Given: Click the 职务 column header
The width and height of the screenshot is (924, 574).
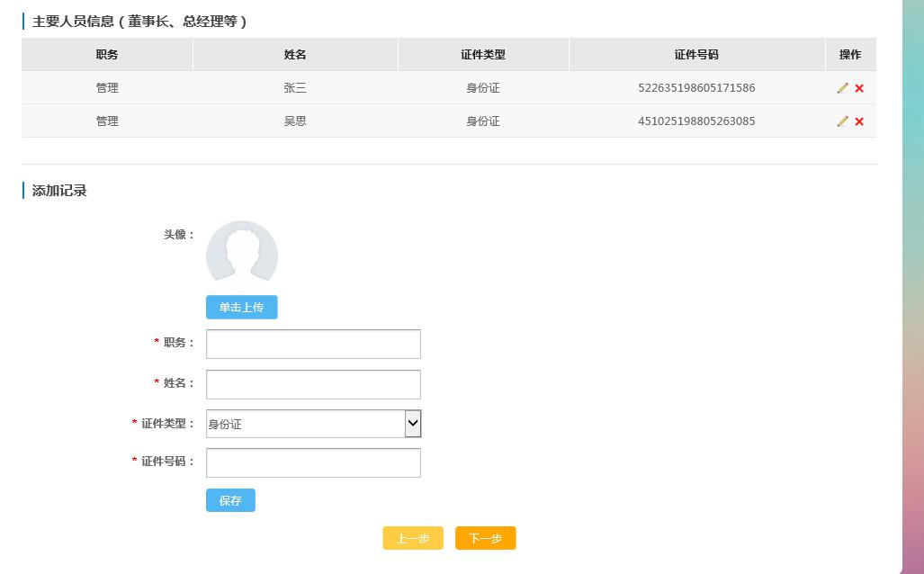Looking at the screenshot, I should coord(107,55).
